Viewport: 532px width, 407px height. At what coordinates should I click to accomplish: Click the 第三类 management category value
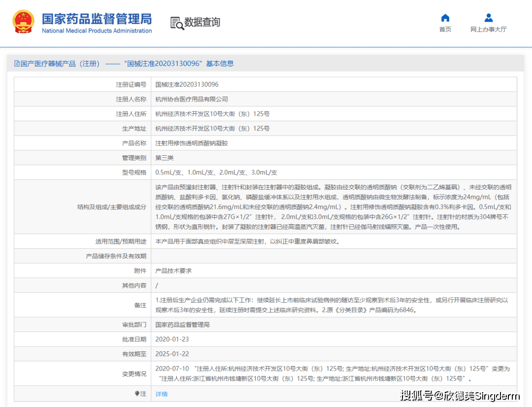(165, 158)
